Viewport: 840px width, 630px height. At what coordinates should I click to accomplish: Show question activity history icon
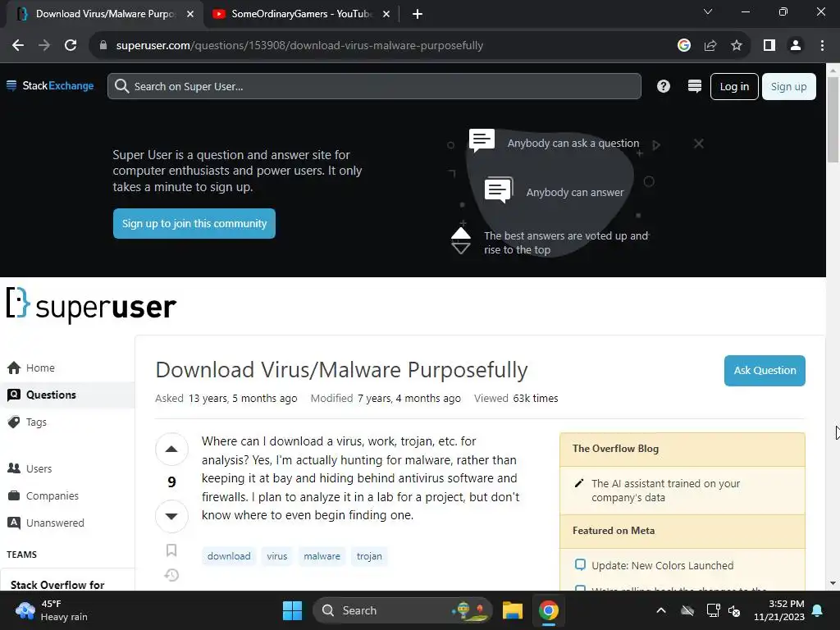(x=171, y=575)
